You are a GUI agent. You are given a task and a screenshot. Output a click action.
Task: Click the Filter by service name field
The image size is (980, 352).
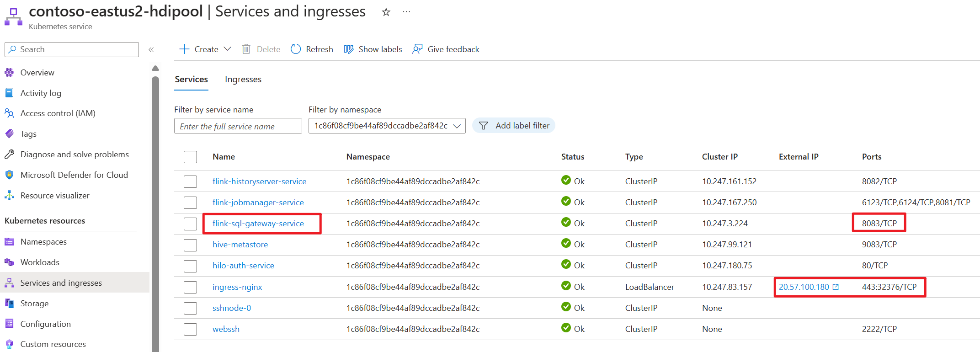click(238, 126)
